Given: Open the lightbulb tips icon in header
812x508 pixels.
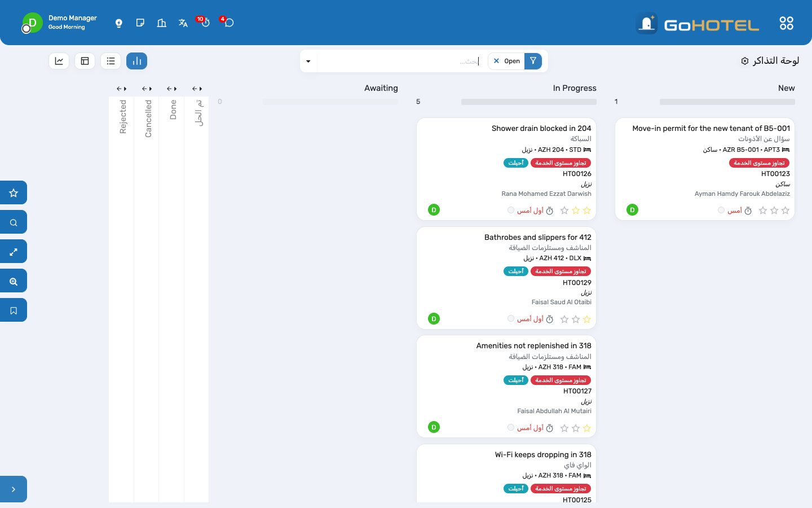Looking at the screenshot, I should (119, 23).
